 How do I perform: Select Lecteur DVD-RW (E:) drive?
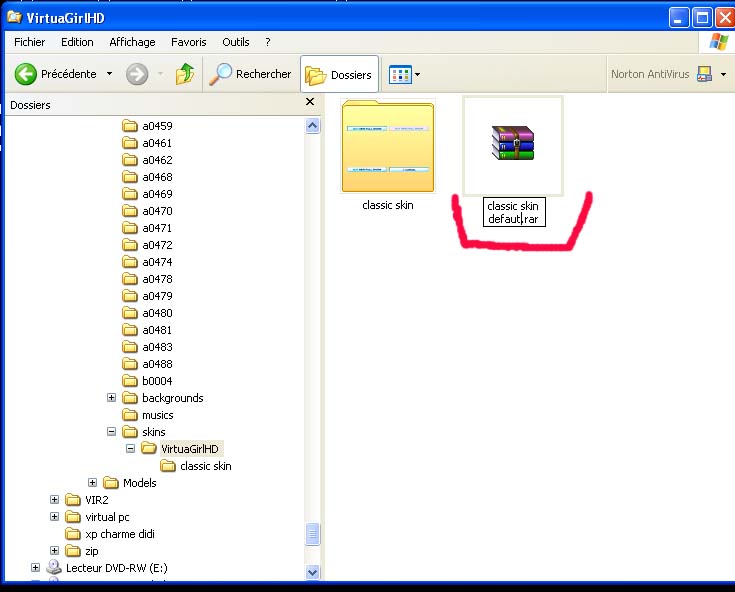coord(107,568)
